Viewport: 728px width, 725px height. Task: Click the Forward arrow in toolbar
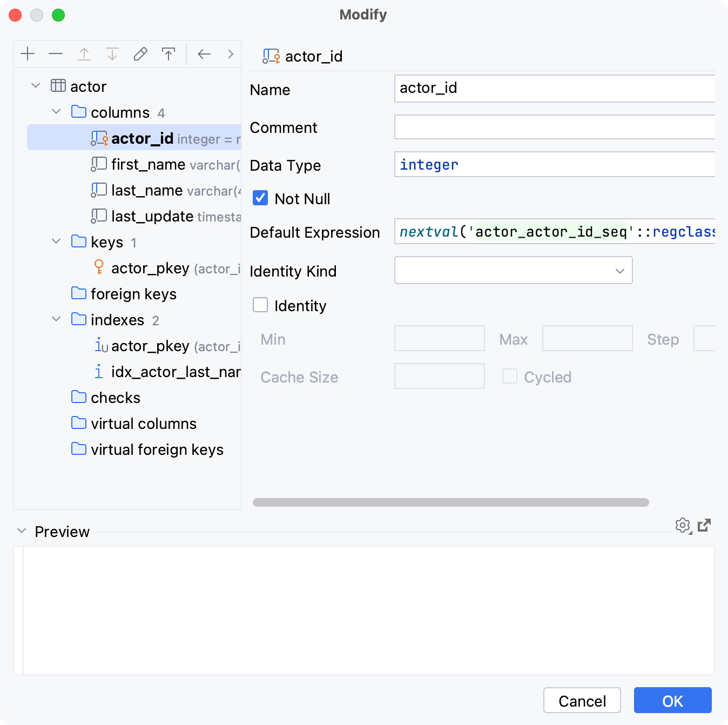click(x=231, y=54)
